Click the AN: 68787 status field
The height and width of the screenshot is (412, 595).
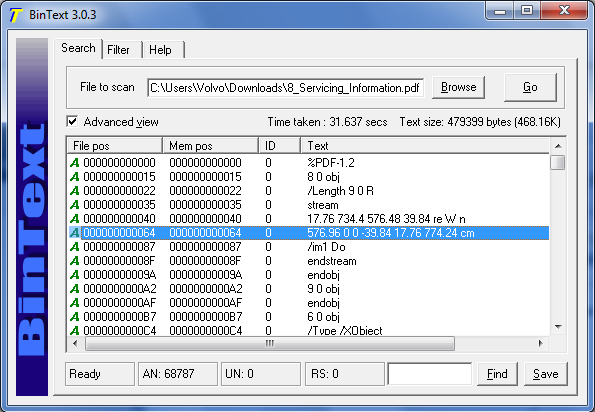pyautogui.click(x=178, y=374)
